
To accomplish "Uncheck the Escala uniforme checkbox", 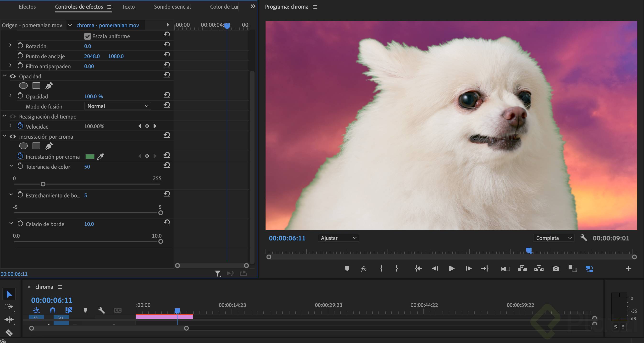I will click(x=87, y=37).
